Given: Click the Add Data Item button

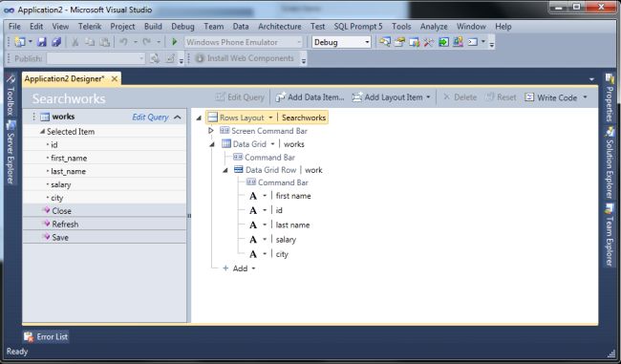Looking at the screenshot, I should tap(310, 97).
